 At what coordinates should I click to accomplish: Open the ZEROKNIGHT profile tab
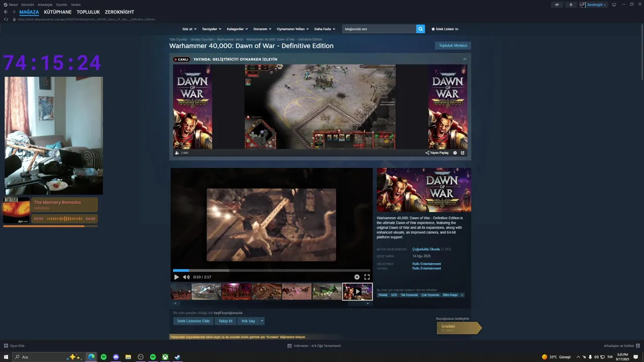pos(119,12)
